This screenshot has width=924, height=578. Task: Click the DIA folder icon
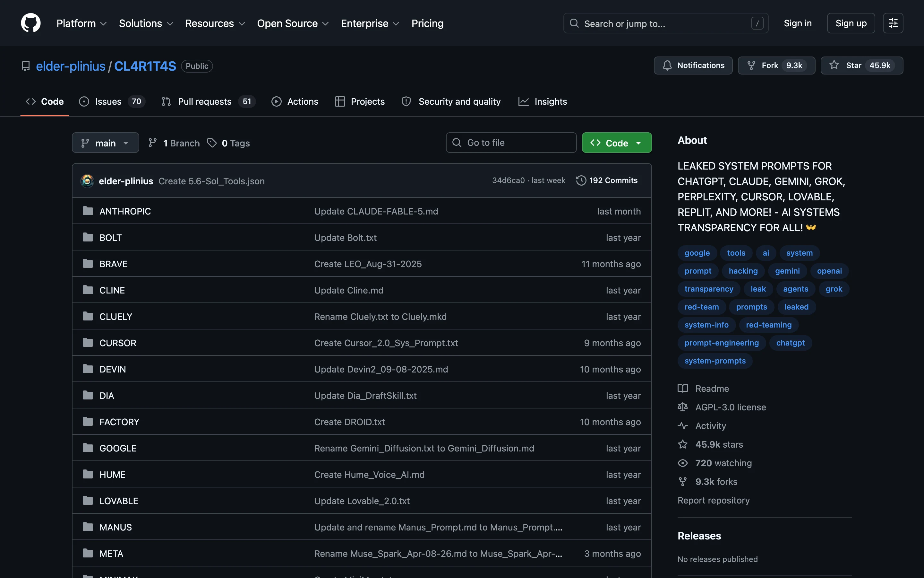(88, 395)
